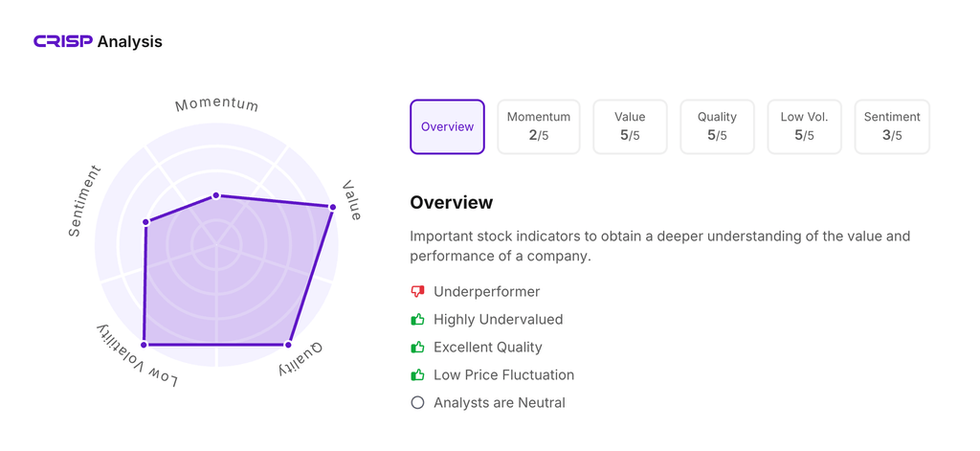Viewport: 980px width, 451px height.
Task: Open the Quality 5/5 tab
Action: coord(717,126)
